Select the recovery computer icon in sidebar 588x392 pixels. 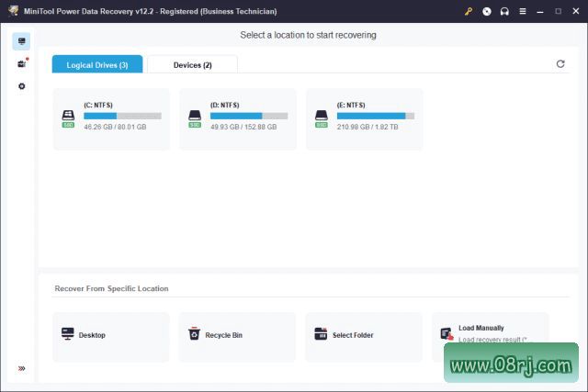point(21,41)
